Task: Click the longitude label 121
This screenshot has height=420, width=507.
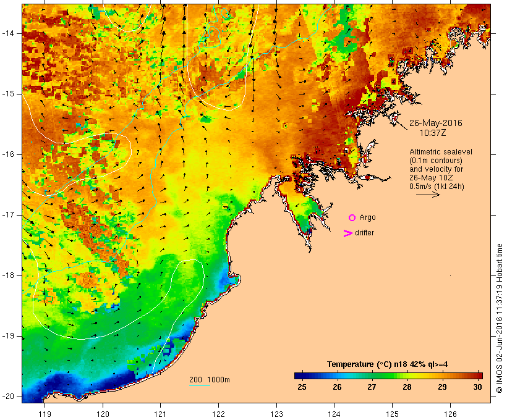Action: tap(160, 414)
